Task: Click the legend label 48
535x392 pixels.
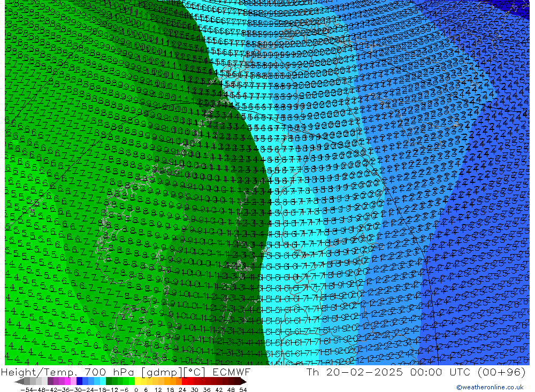Action: [x=231, y=390]
